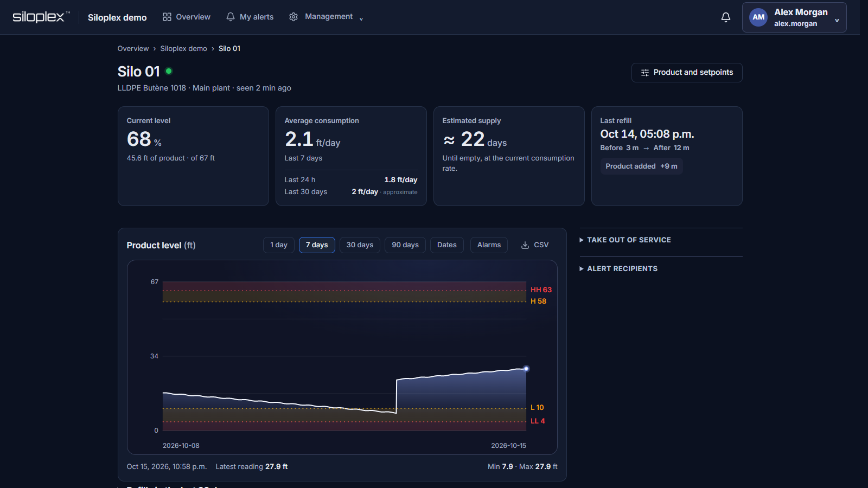Click the Silo 01 page heading
The height and width of the screenshot is (488, 868).
[139, 72]
